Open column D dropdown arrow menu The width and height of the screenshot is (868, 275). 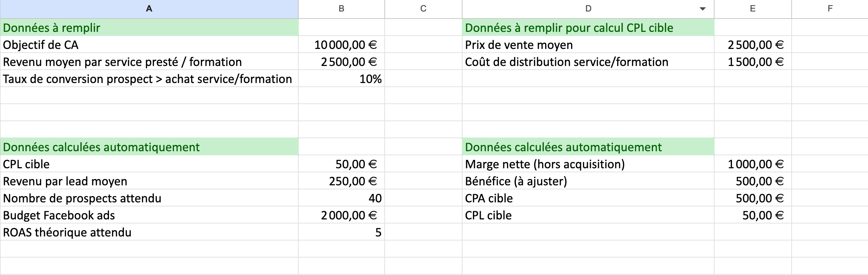click(x=702, y=9)
